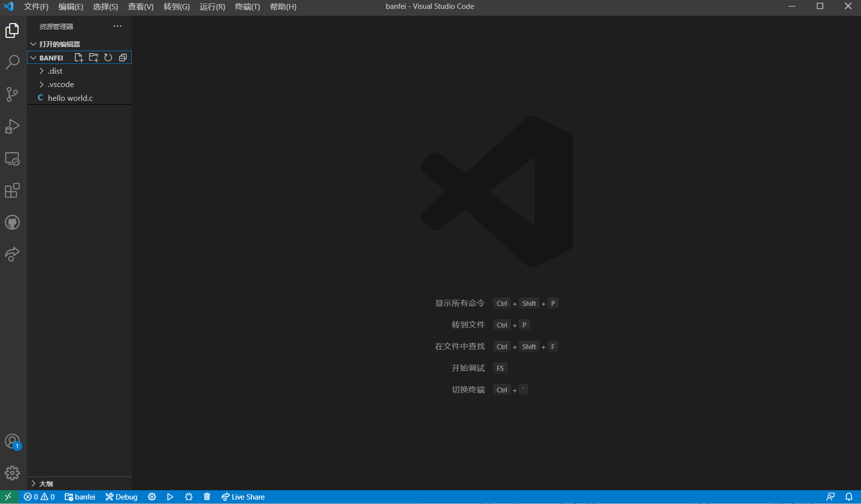Open the Remote Explorer view

pos(12,159)
